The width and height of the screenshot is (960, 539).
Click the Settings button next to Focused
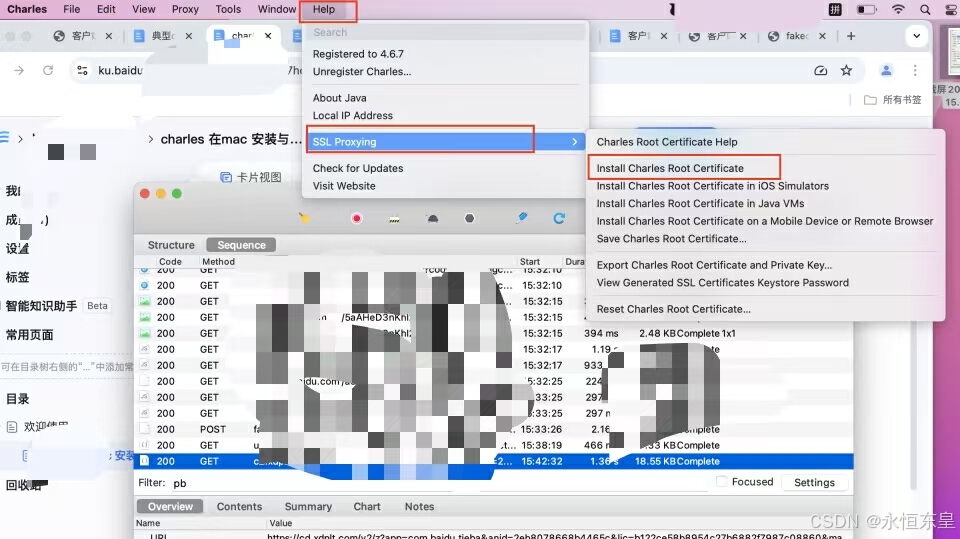(814, 483)
